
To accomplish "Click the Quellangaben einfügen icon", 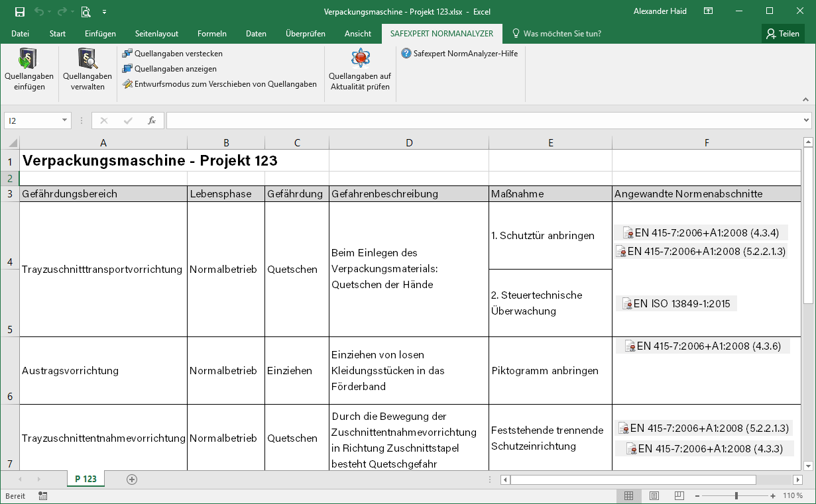I will (29, 70).
